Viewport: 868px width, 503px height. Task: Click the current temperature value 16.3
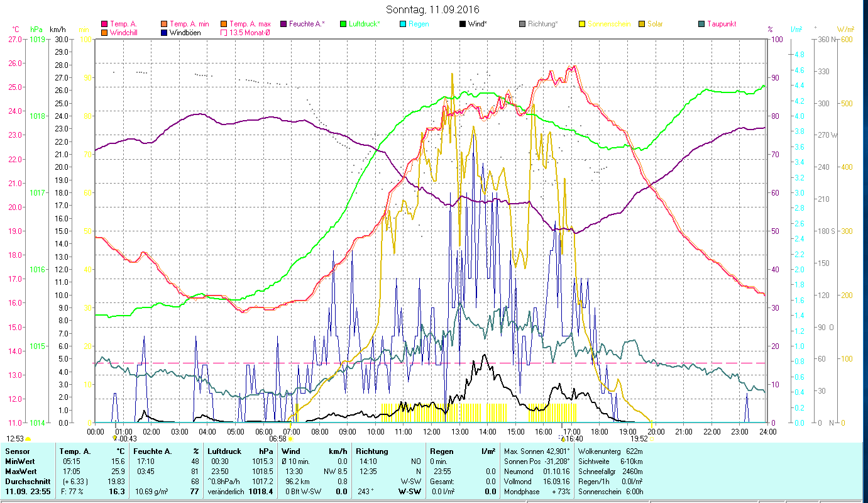click(x=116, y=491)
